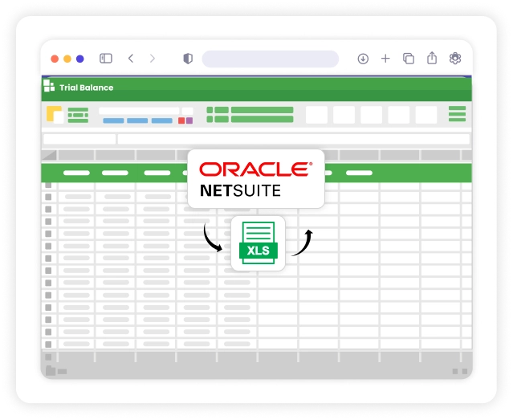The width and height of the screenshot is (513, 420).
Task: Focus the browser address bar
Action: [x=271, y=59]
